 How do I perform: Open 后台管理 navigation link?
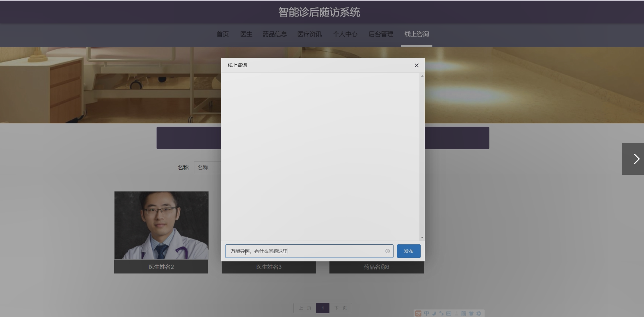click(x=381, y=34)
